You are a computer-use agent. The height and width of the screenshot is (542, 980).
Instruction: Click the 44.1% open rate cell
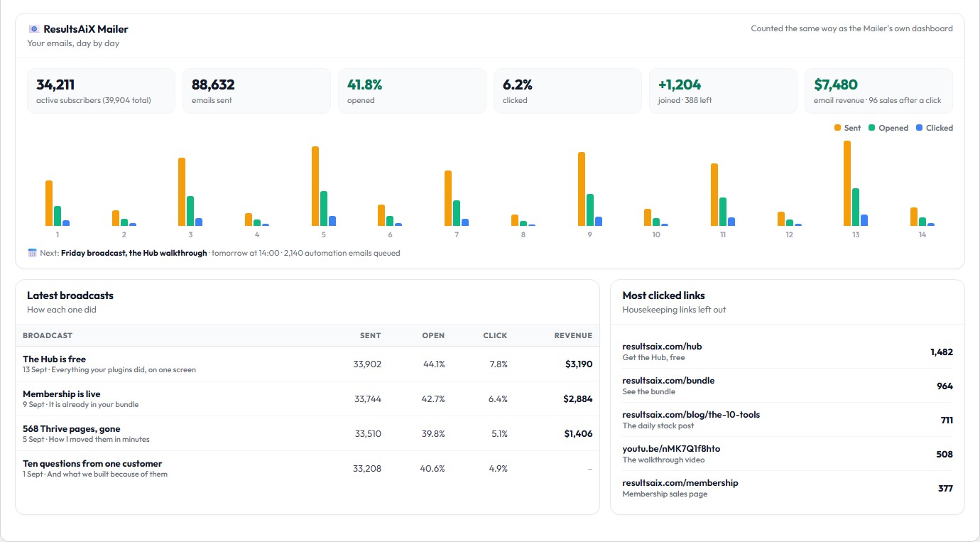click(x=433, y=364)
